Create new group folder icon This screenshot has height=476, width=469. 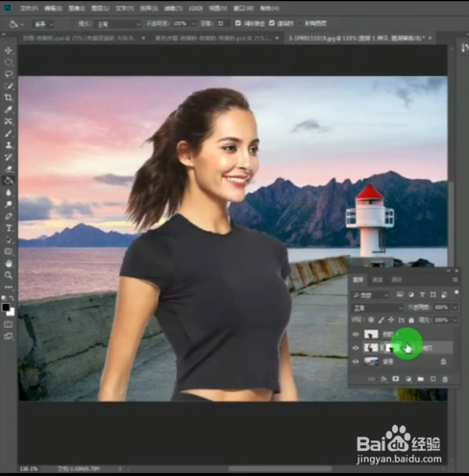420,379
